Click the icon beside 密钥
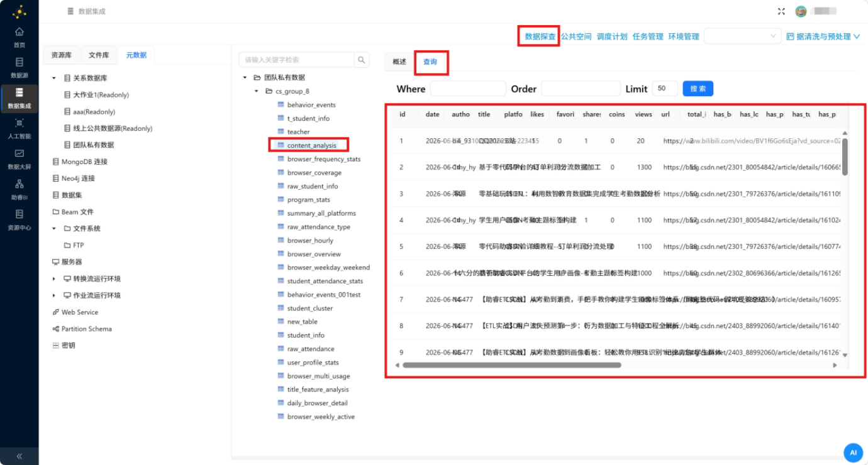Image resolution: width=868 pixels, height=465 pixels. 56,346
